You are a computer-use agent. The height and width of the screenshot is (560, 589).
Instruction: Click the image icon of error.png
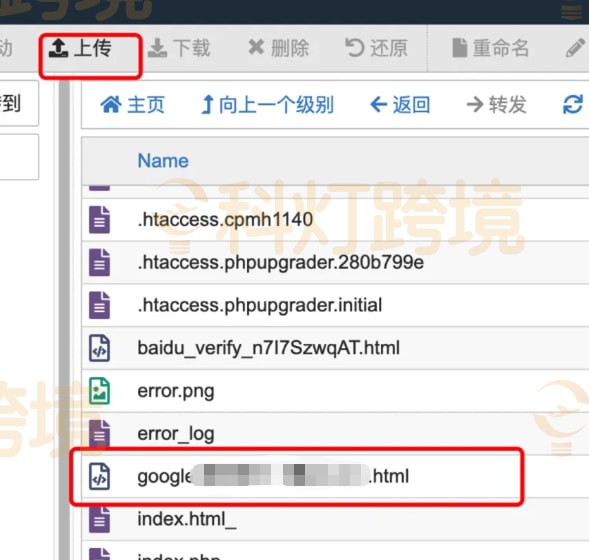(100, 391)
